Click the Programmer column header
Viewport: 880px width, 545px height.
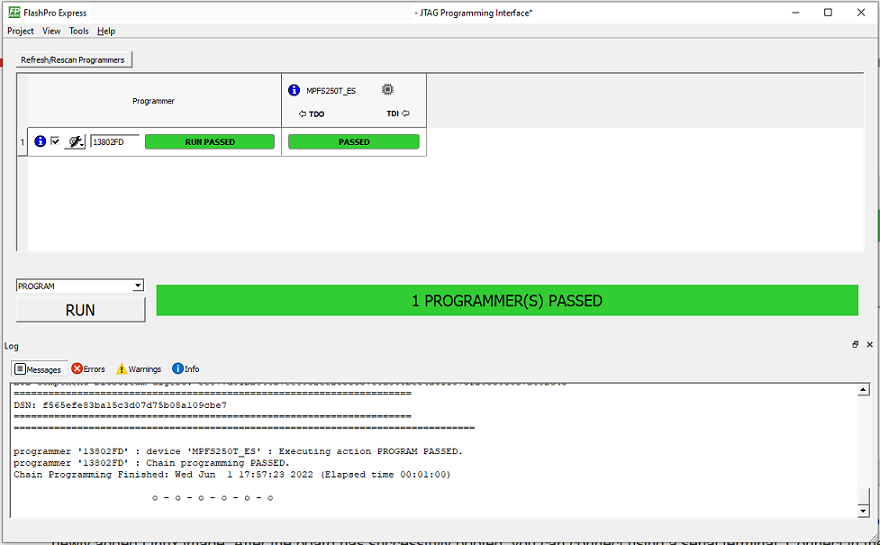(154, 101)
